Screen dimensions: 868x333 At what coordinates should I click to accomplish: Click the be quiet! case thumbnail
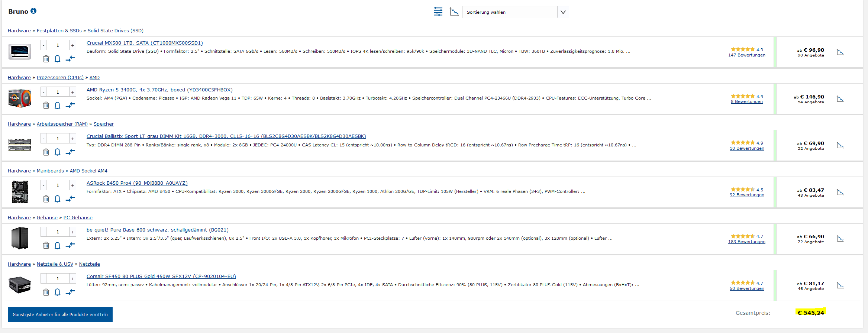pyautogui.click(x=20, y=238)
